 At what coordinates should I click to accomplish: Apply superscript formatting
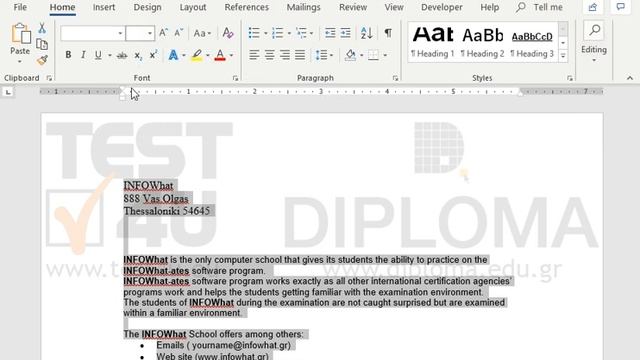coord(153,55)
